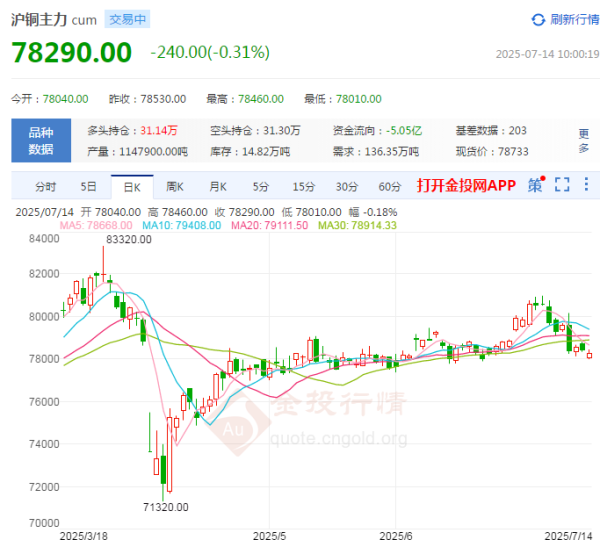600x540 pixels.
Task: Open the fullscreen chart icon
Action: pos(562,184)
